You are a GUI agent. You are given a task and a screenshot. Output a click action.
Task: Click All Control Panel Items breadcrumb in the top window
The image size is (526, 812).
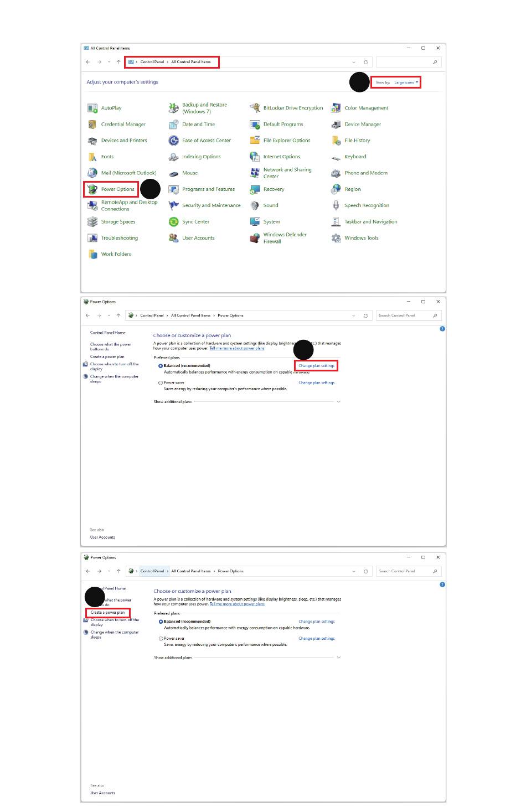(x=190, y=62)
